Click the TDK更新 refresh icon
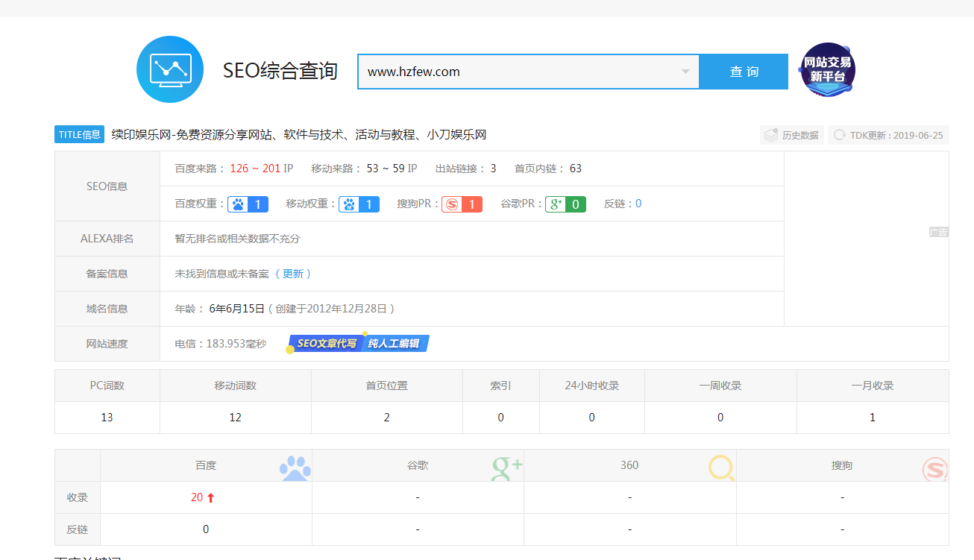974x560 pixels. point(839,135)
